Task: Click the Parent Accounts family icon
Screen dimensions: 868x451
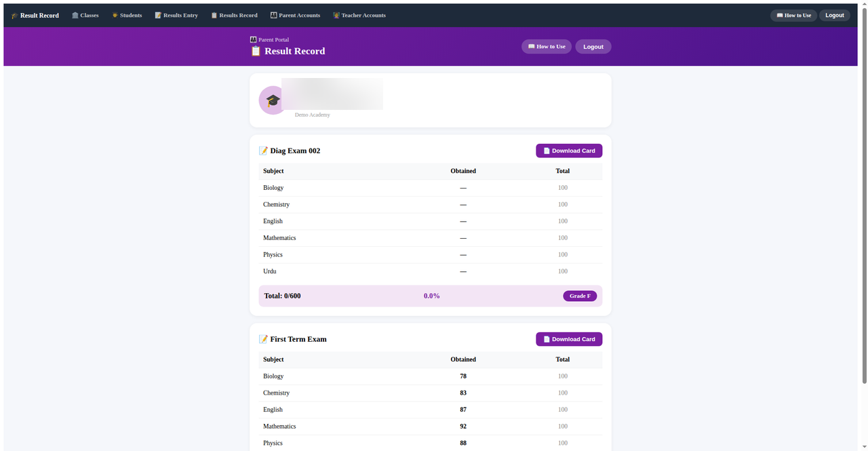Action: pyautogui.click(x=273, y=15)
